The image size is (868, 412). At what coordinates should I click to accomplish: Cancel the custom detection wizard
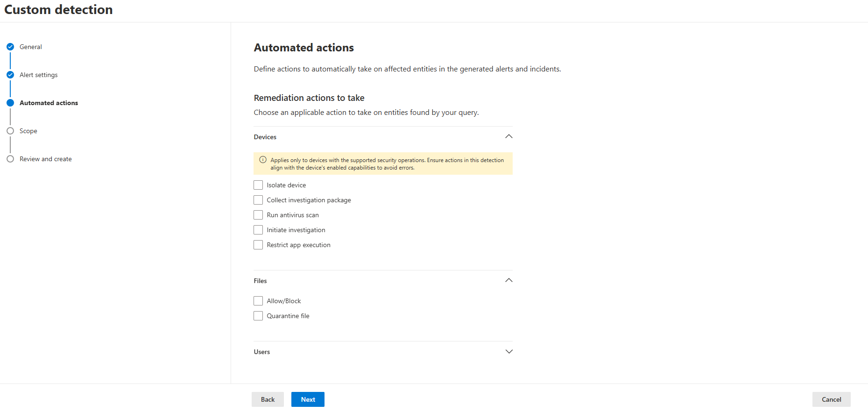[831, 399]
